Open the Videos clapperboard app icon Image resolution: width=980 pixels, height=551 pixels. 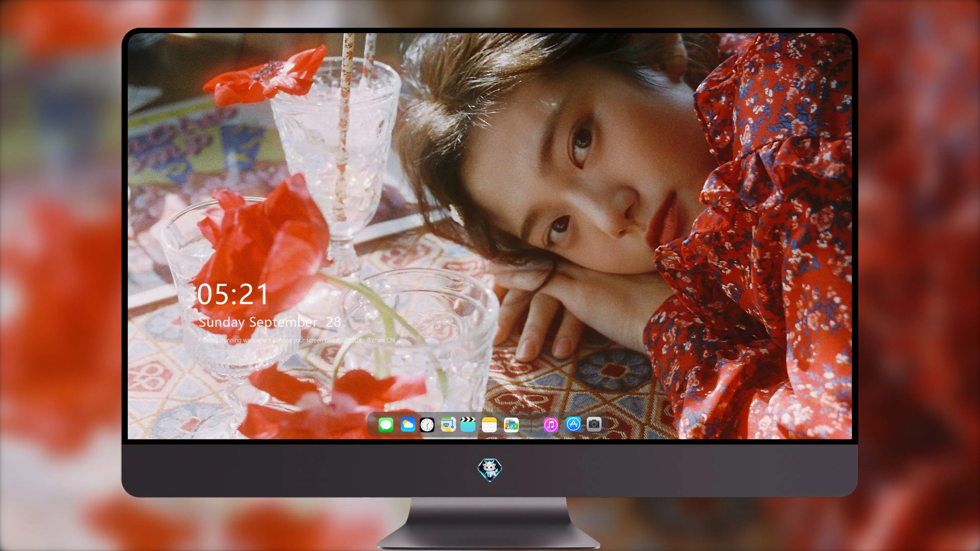[468, 424]
